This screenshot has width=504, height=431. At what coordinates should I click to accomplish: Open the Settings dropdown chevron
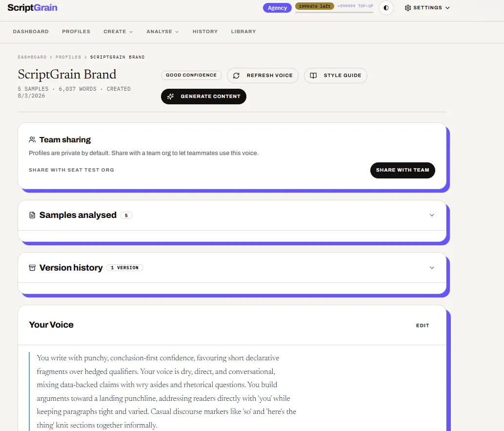447,8
